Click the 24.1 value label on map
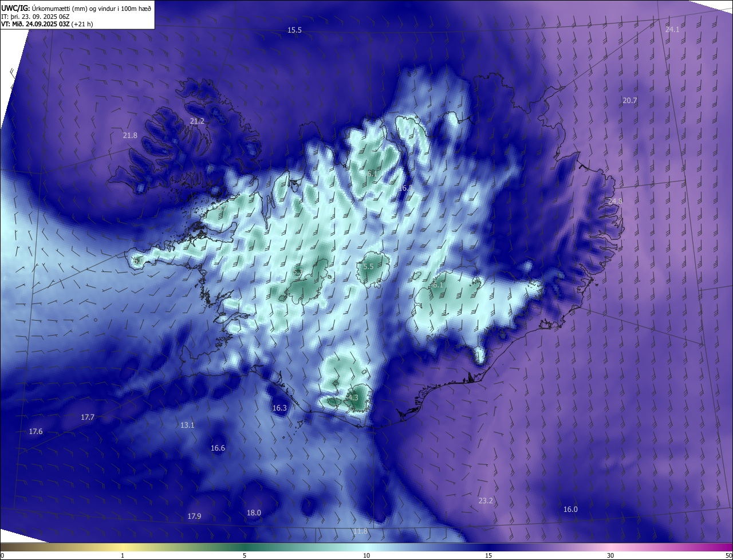Screen dimensions: 733x560 tap(672, 29)
